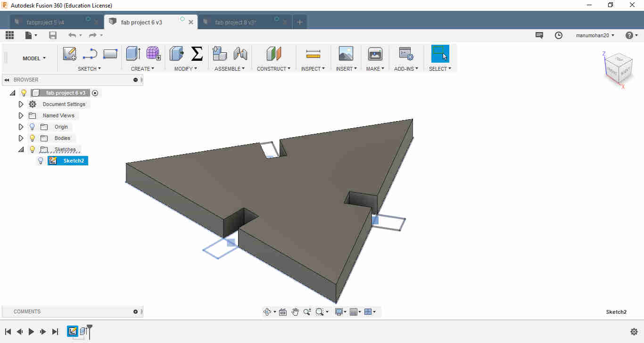
Task: Open the Viewports dropdown
Action: pos(371,311)
